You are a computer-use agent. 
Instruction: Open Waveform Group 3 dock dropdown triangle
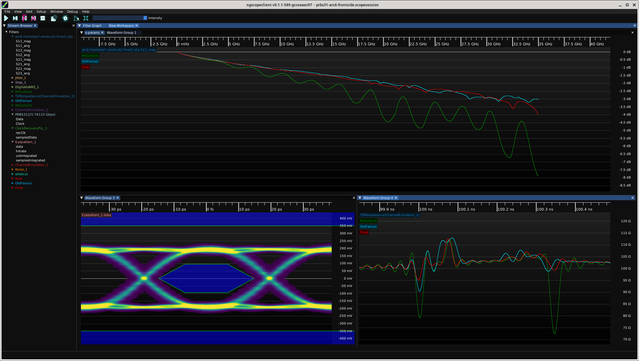(x=82, y=198)
